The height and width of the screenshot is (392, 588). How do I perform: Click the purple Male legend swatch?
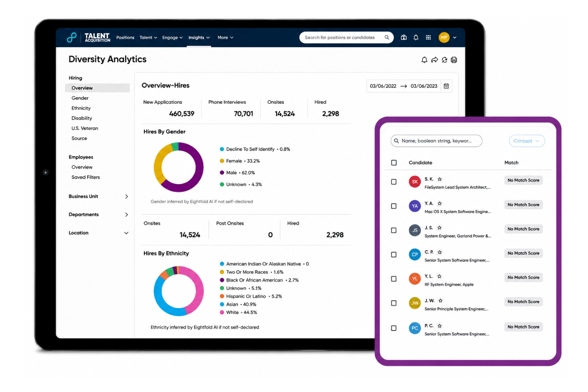(x=222, y=173)
